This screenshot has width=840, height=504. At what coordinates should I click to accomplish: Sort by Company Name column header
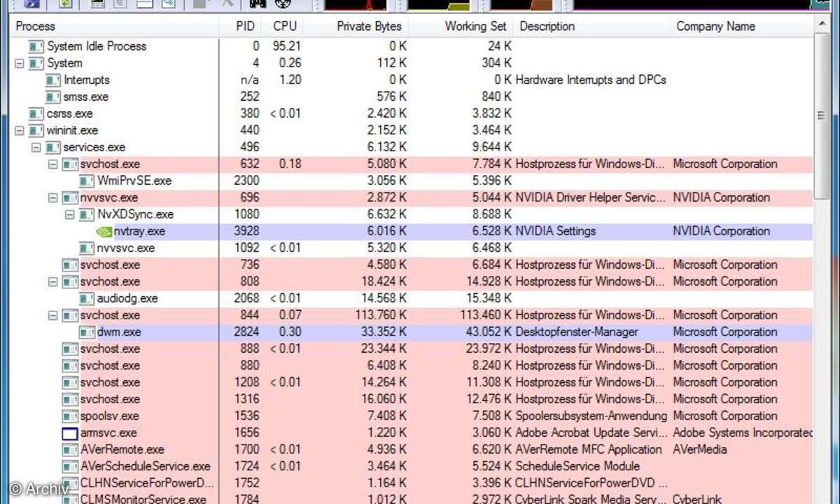point(742,27)
